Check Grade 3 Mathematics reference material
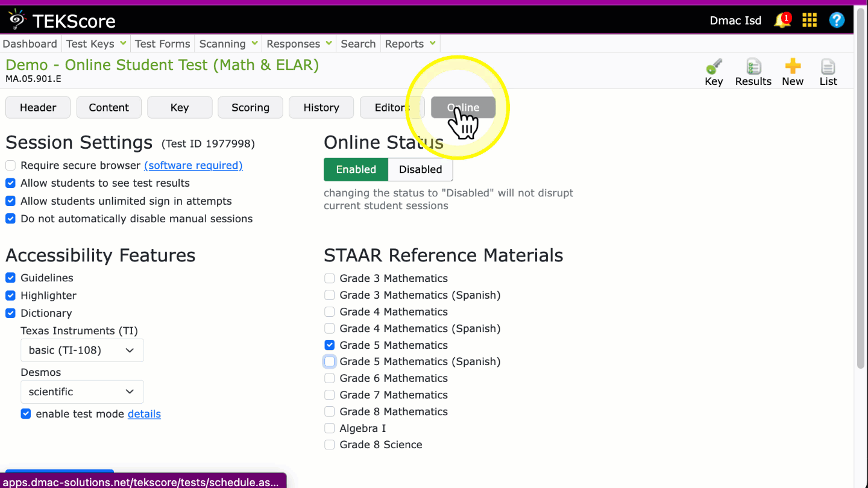This screenshot has height=488, width=868. (x=329, y=278)
